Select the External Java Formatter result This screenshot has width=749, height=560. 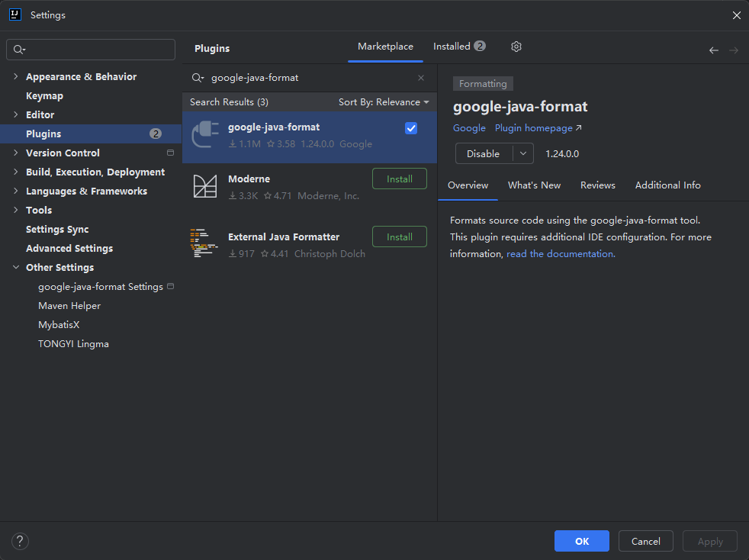click(x=310, y=243)
